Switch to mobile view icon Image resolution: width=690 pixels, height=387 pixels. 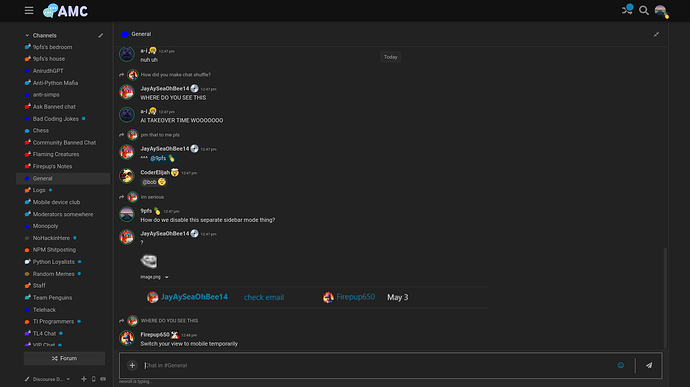93,379
